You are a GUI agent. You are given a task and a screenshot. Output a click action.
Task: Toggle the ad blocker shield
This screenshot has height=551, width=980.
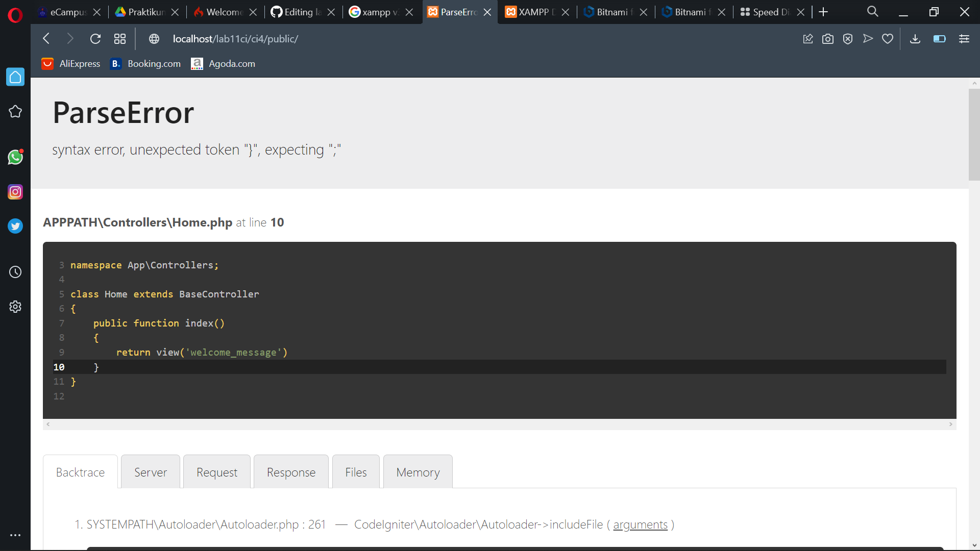[x=848, y=39]
